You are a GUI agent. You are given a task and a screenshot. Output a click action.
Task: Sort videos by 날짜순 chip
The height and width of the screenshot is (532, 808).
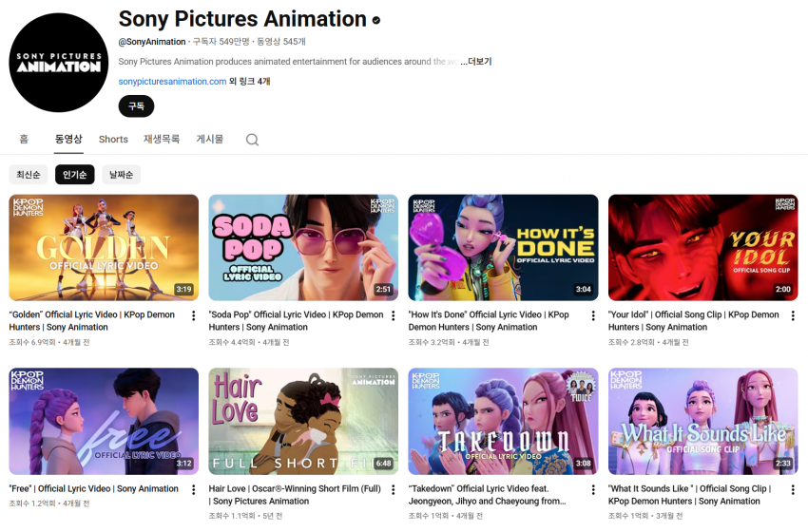121,175
